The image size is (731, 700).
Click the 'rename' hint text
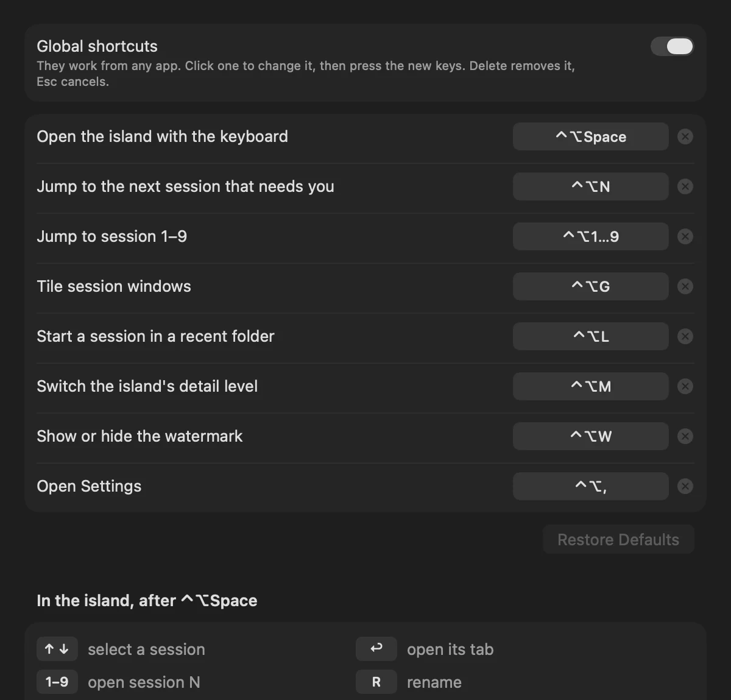coord(434,682)
